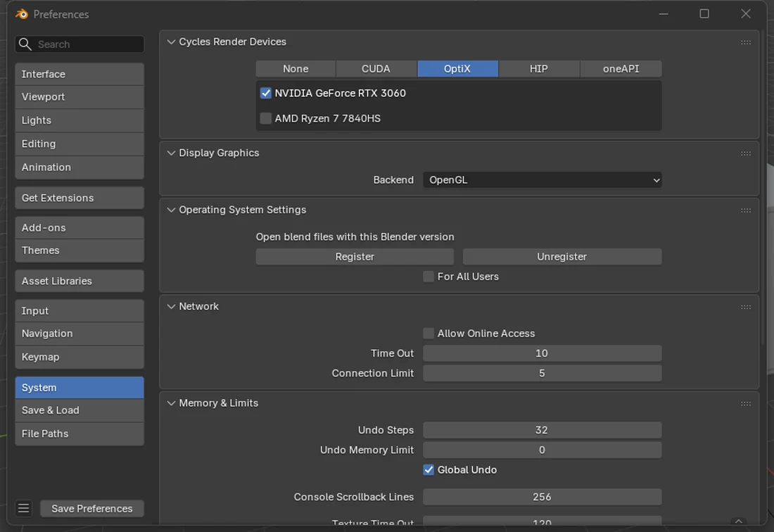
Task: Open the Lights preferences section
Action: [x=80, y=120]
